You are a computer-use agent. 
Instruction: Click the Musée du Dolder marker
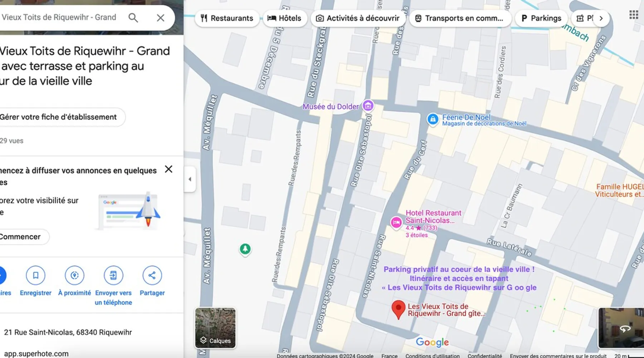coord(368,106)
